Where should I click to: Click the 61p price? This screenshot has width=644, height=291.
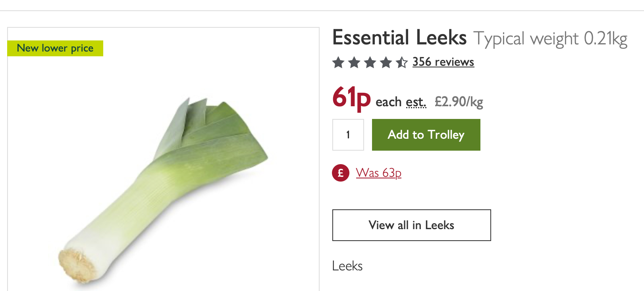(351, 98)
